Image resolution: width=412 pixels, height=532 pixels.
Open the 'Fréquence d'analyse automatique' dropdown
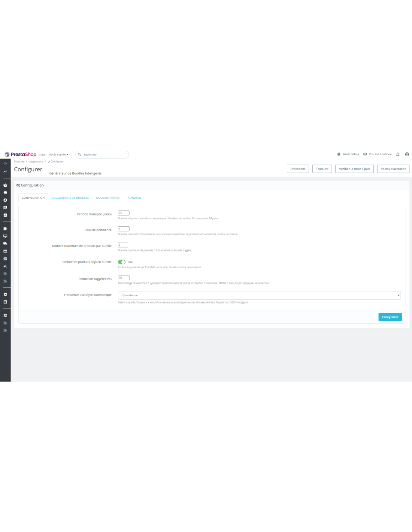tap(259, 295)
